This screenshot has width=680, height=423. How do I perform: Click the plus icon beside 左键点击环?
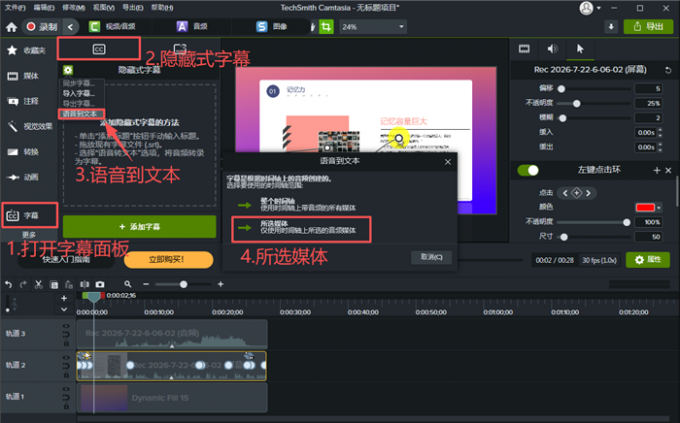tap(657, 171)
